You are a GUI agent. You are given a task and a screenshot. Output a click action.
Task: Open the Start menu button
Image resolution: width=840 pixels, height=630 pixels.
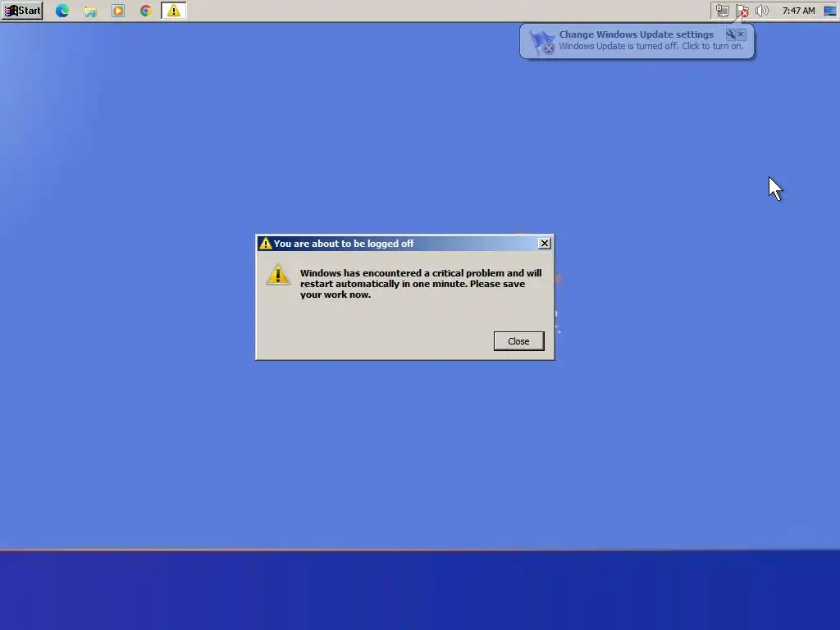pos(22,11)
